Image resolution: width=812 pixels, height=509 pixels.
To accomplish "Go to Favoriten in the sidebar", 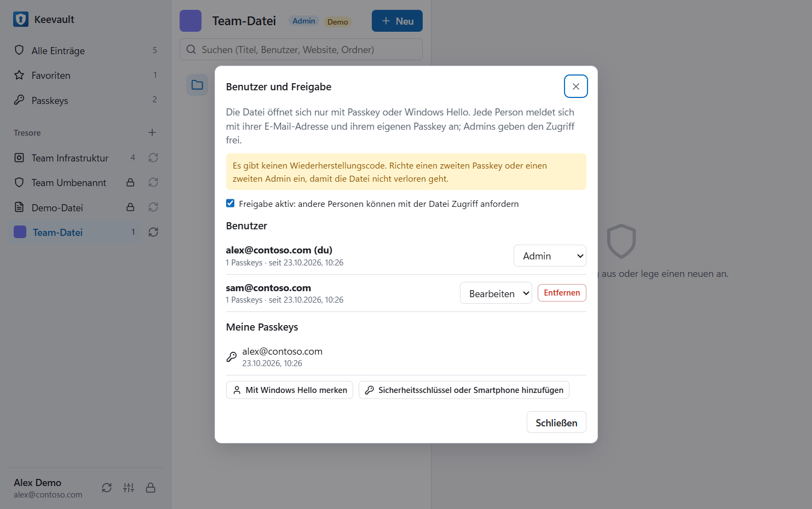I will [x=85, y=75].
